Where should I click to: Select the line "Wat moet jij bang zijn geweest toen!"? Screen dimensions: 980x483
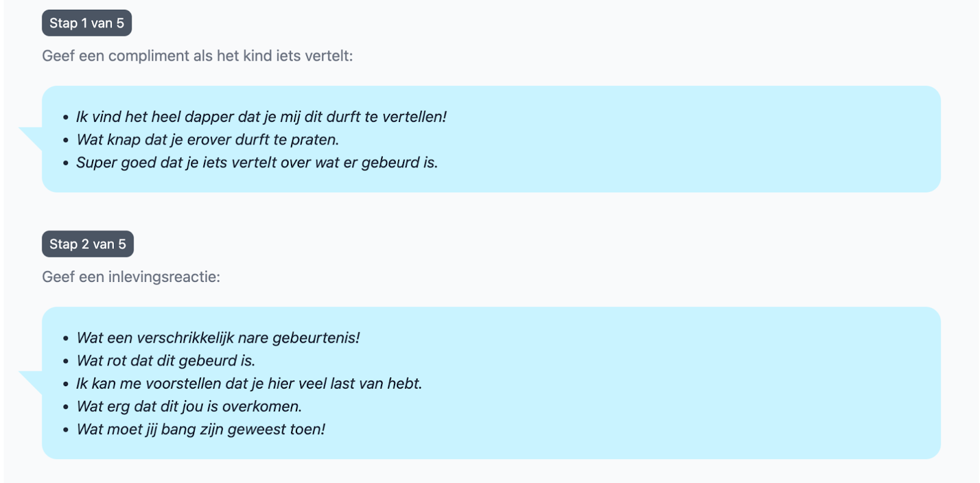coord(201,429)
